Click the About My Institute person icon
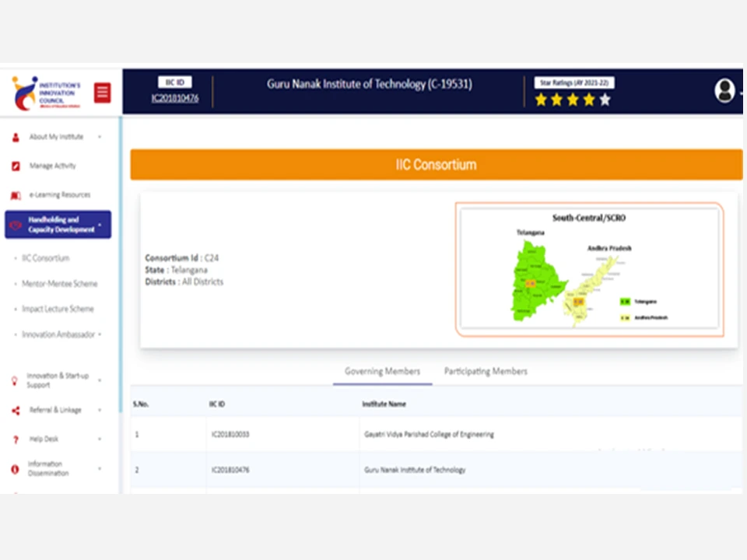 (16, 137)
